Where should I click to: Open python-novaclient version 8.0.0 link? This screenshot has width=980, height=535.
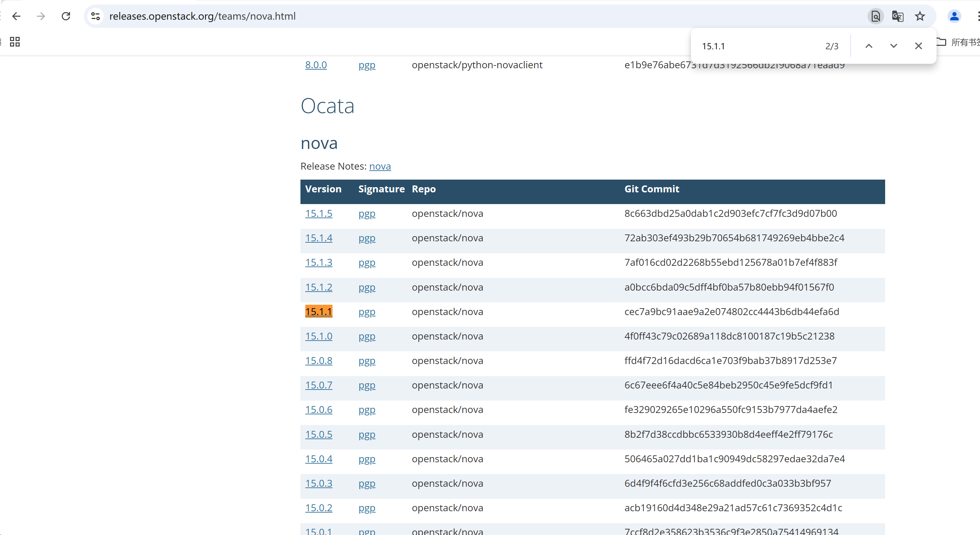316,65
